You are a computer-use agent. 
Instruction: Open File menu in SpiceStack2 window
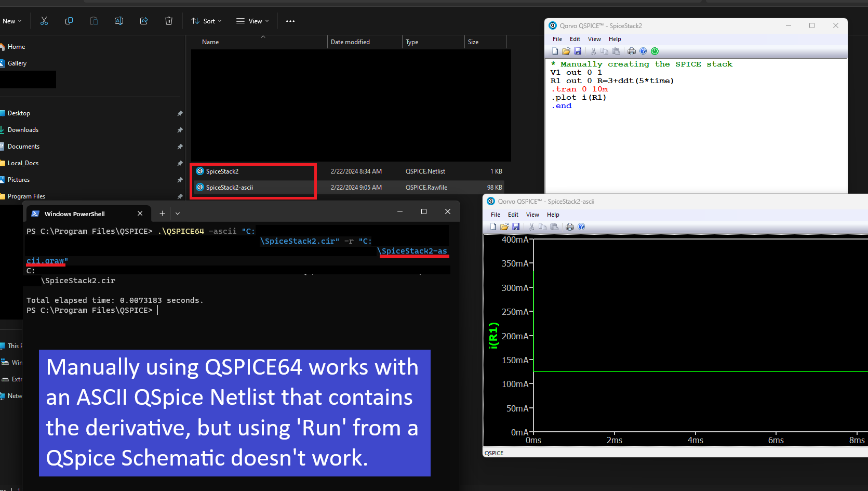pyautogui.click(x=557, y=39)
